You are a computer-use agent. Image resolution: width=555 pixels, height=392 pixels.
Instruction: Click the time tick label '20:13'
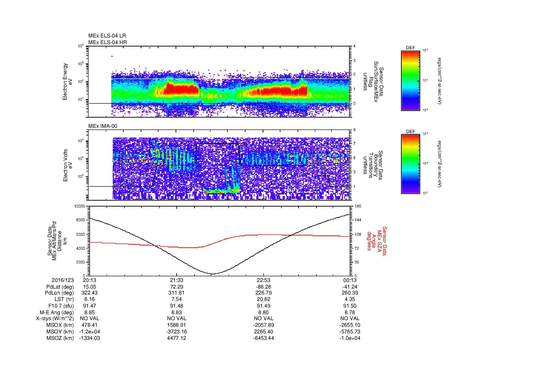(90, 280)
